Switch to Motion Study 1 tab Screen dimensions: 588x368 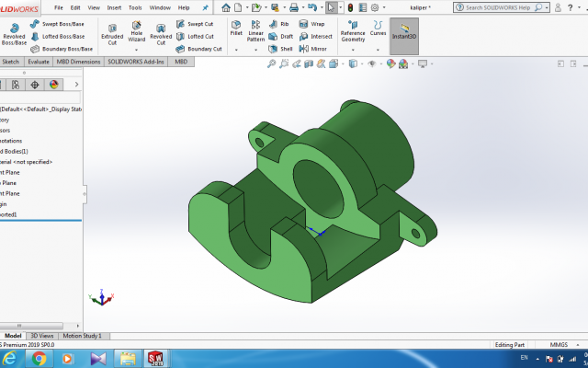[82, 336]
